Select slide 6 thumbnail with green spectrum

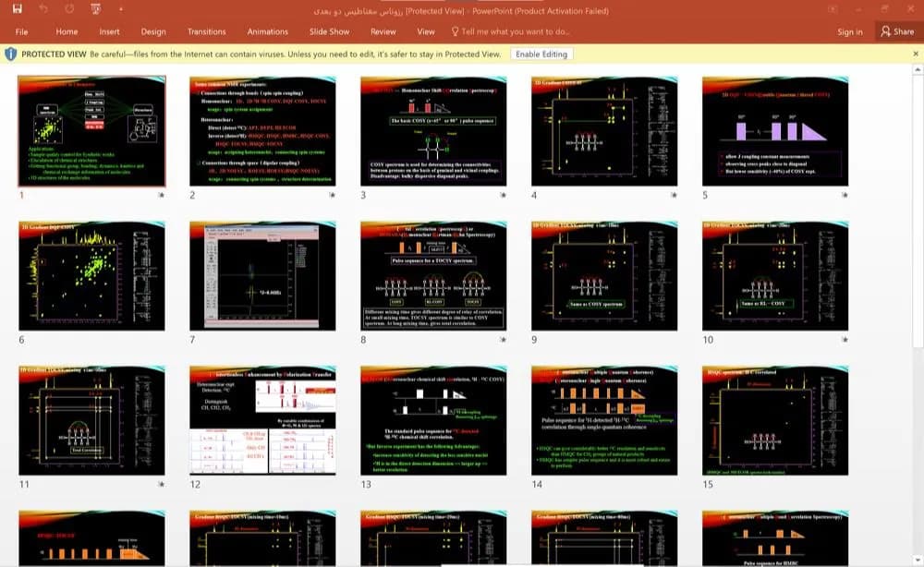coord(91,275)
